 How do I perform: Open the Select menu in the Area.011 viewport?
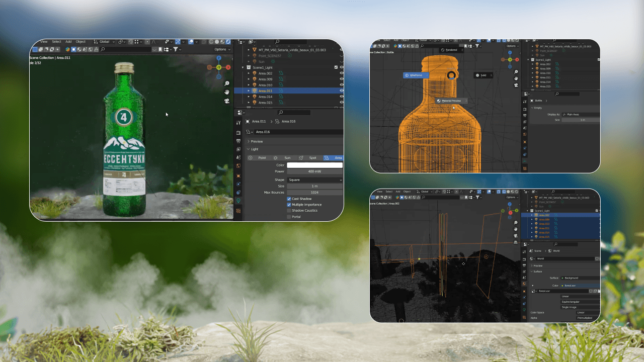(x=56, y=42)
